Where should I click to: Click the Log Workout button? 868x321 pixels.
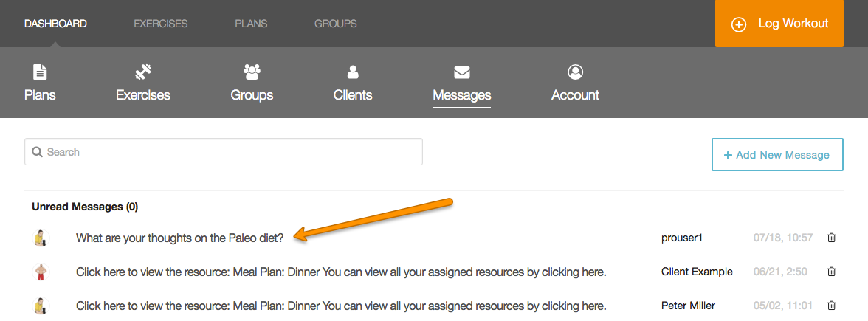coord(779,24)
